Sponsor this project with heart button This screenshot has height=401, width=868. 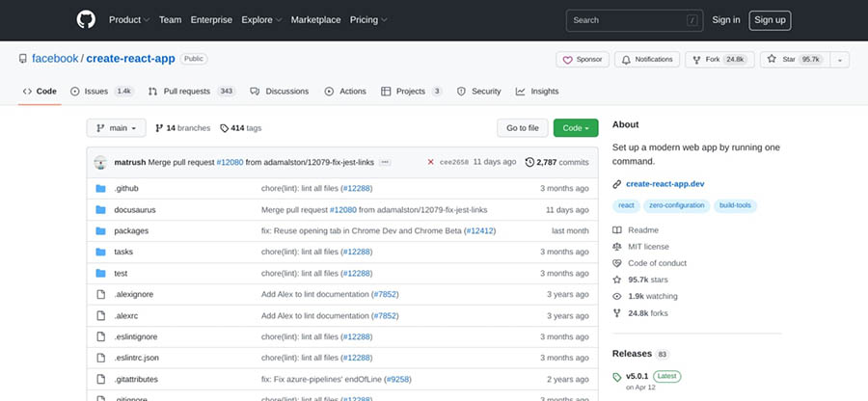coord(583,60)
